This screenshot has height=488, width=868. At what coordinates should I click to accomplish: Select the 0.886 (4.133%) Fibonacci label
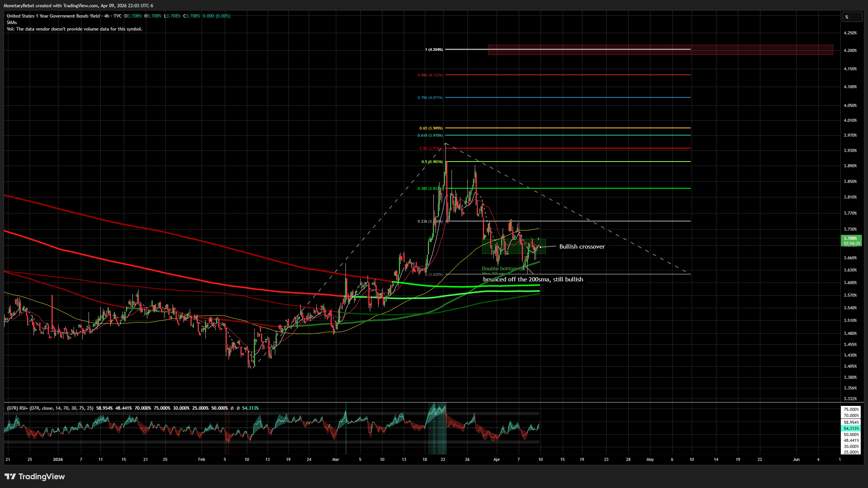430,75
